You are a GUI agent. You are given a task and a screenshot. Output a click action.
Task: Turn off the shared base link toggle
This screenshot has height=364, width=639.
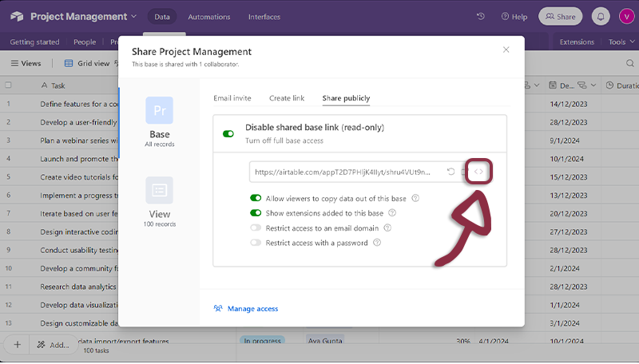tap(228, 134)
